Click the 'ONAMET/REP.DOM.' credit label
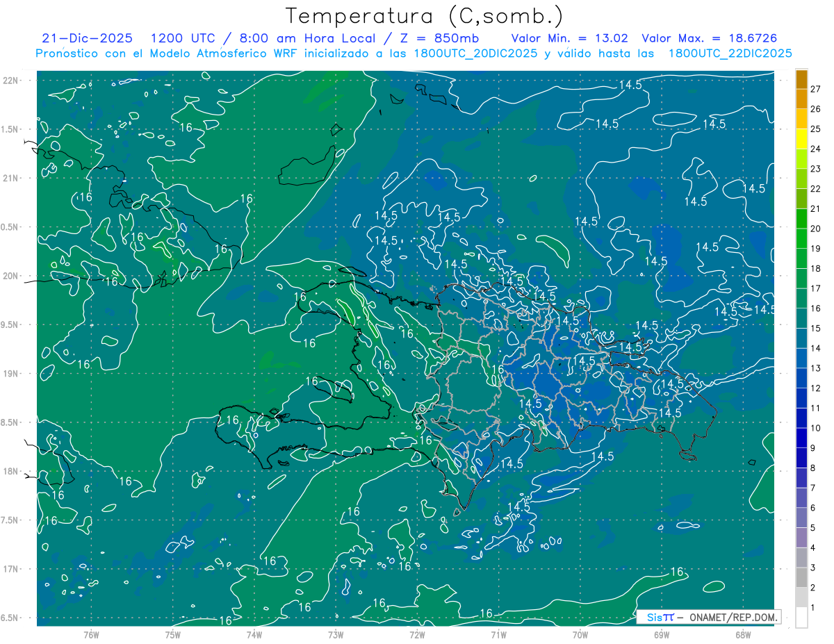834x644 pixels. (733, 617)
